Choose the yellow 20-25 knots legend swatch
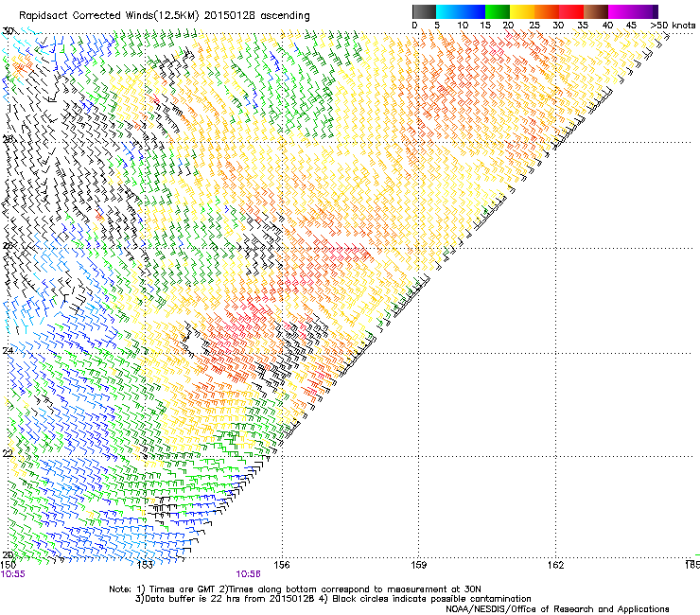The height and width of the screenshot is (615, 700). coord(522,11)
